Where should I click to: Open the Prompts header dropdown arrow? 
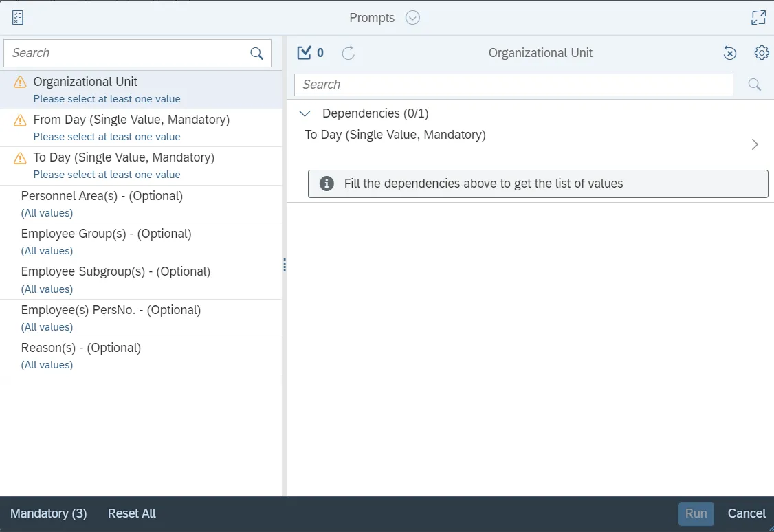[412, 18]
